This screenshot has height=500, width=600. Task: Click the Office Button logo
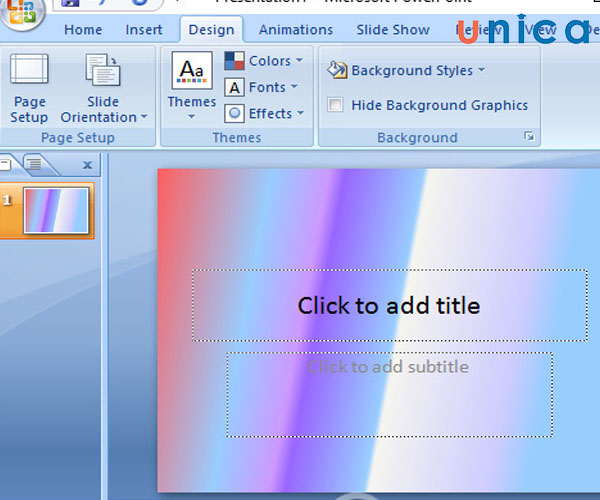21,11
